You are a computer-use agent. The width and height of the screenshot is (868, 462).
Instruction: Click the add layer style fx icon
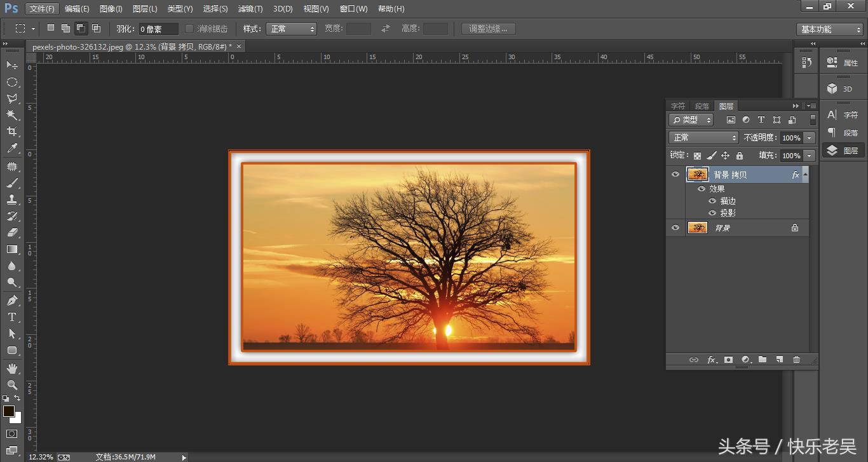[712, 360]
